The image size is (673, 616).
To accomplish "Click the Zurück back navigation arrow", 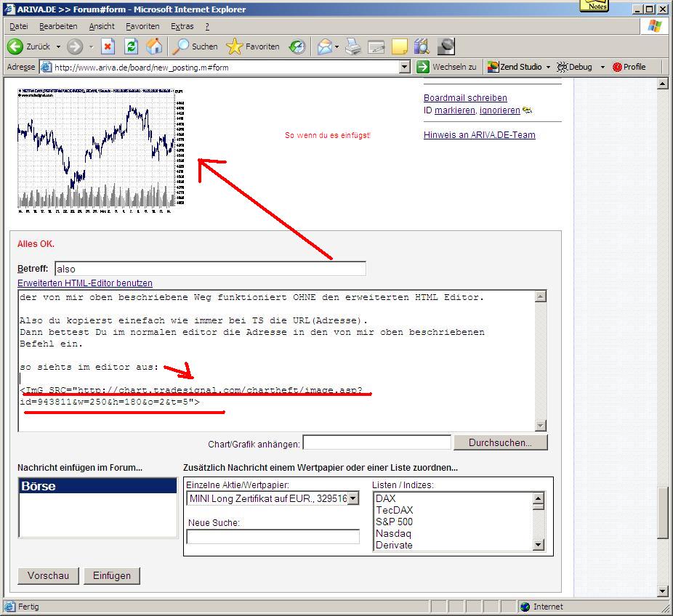I will [16, 46].
